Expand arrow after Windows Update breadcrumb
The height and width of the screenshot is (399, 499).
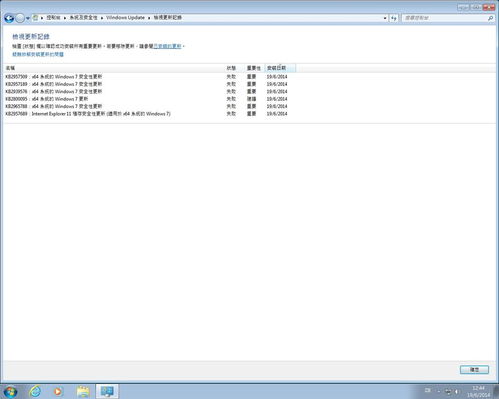click(x=149, y=18)
